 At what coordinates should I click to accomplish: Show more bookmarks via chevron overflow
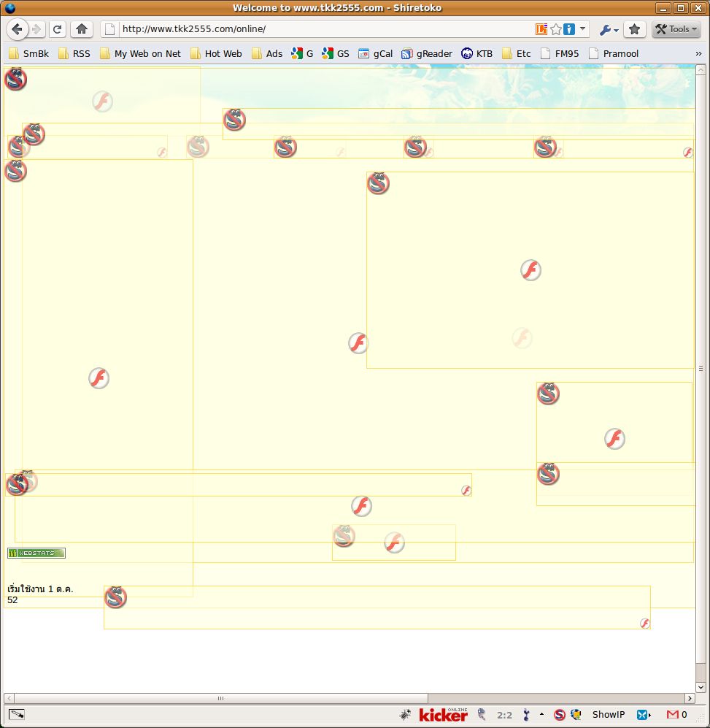[698, 53]
